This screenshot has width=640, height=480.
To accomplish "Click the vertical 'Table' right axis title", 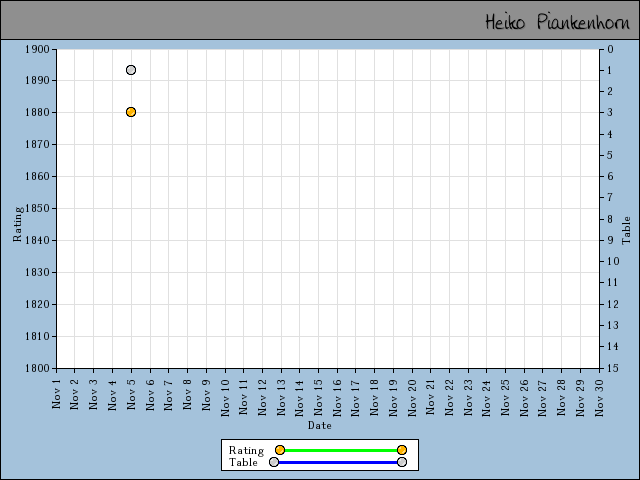I will pos(627,230).
